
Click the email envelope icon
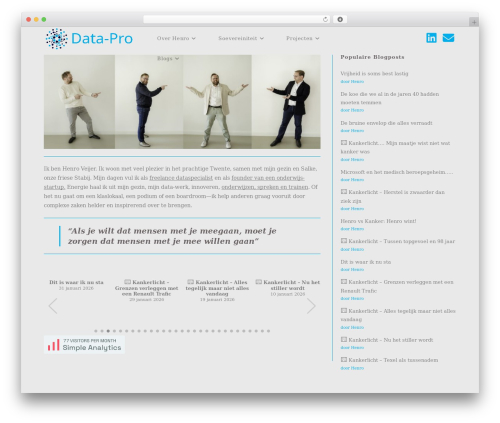pyautogui.click(x=448, y=38)
